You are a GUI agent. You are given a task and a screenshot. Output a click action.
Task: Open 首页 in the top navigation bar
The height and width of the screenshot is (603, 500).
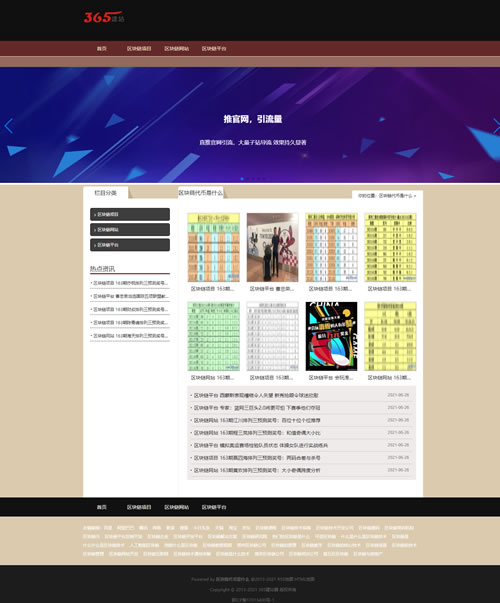point(102,48)
